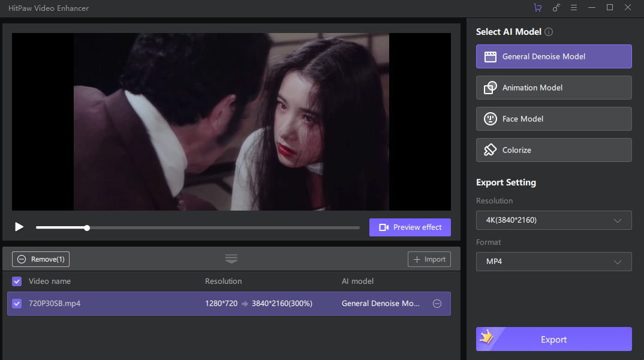Screen dimensions: 644x360
Task: Minimize the HitPaw window
Action: 592,7
